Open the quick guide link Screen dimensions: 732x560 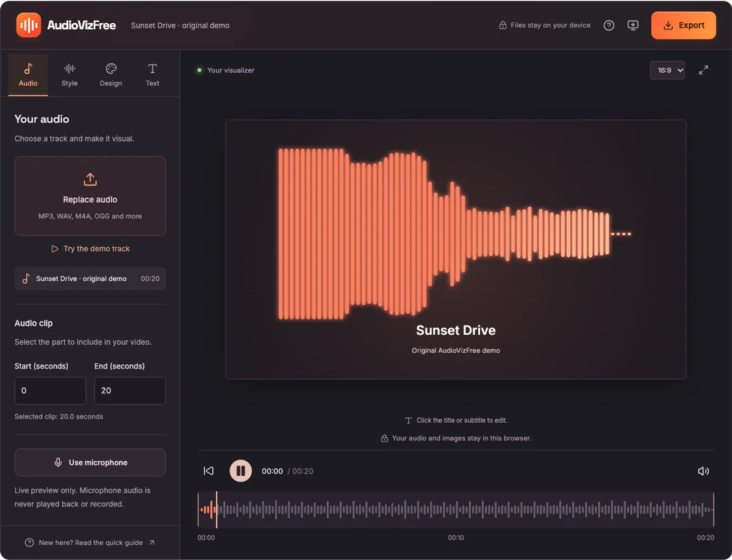pos(90,542)
